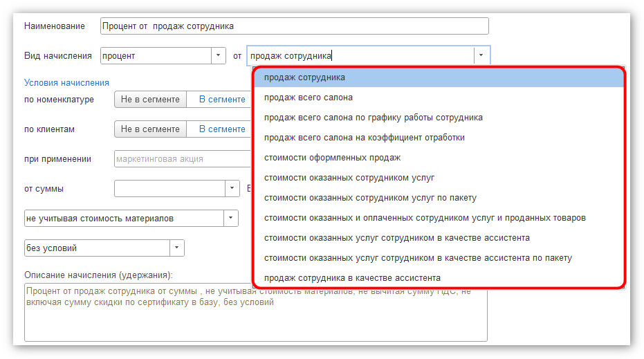Select highlighted 'продаж сотрудника' list option
Image resolution: width=644 pixels, height=359 pixels.
[439, 77]
